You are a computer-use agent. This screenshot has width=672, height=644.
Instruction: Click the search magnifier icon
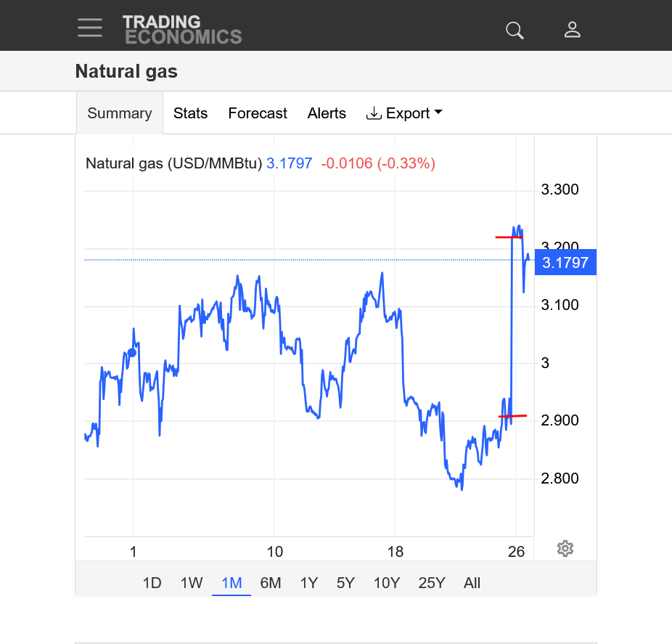515,30
